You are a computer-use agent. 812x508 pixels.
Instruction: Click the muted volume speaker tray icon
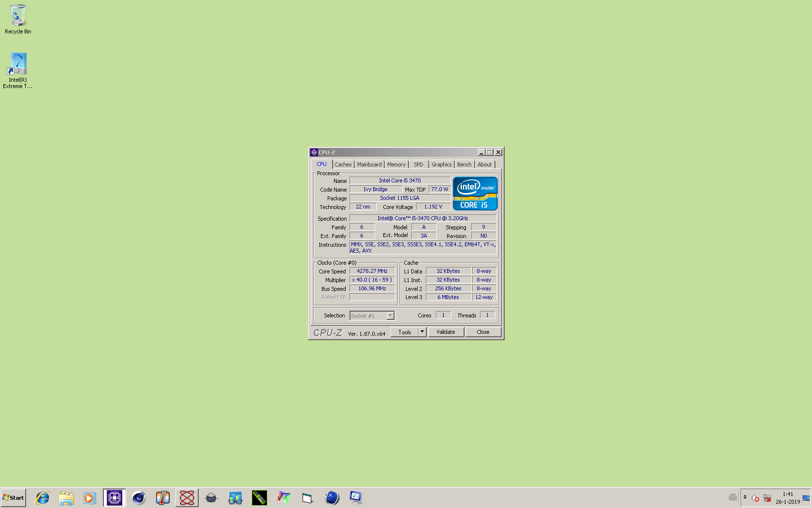tap(755, 498)
